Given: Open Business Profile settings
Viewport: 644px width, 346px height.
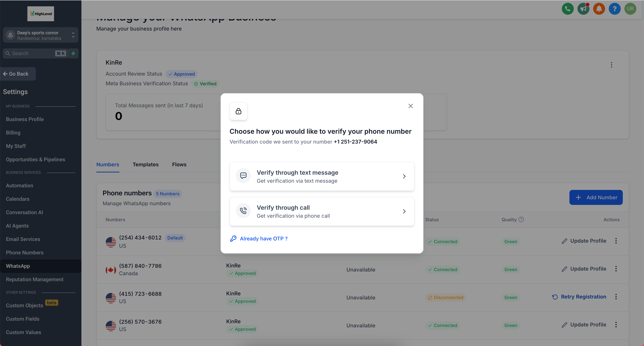Looking at the screenshot, I should (x=25, y=119).
